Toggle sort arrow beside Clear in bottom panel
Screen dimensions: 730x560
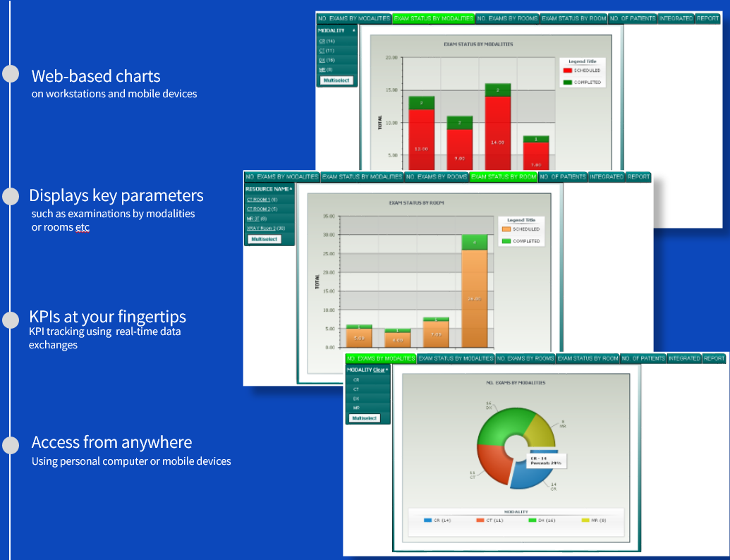[x=387, y=370]
